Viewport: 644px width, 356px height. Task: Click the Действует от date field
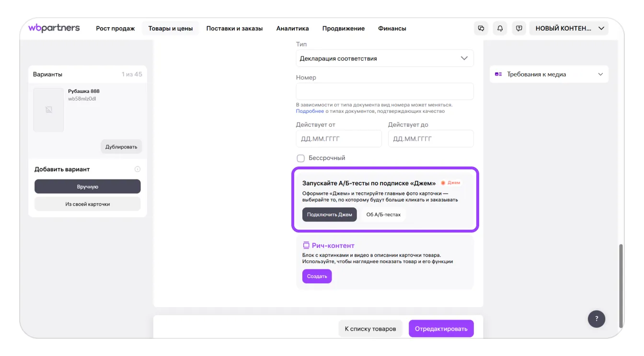click(339, 139)
